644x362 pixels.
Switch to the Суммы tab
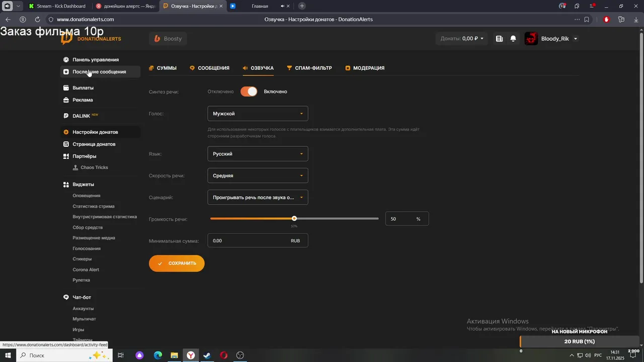(x=163, y=68)
